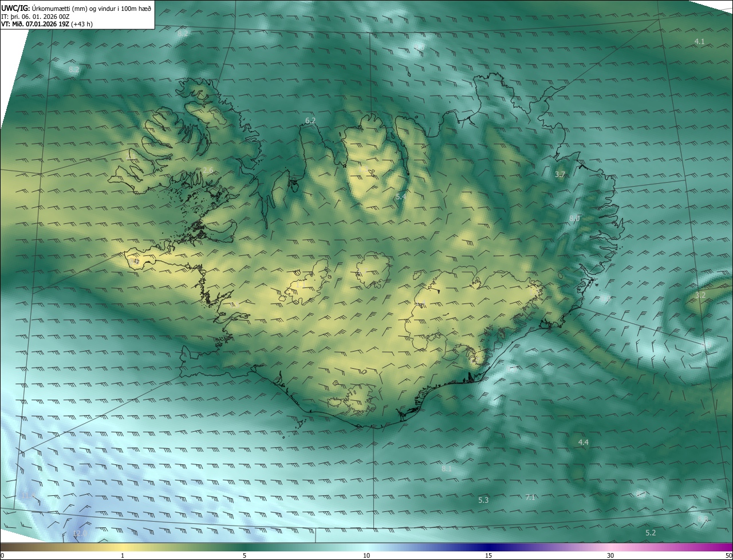Click the 15 tick on the colour scale
Image resolution: width=733 pixels, height=560 pixels.
pyautogui.click(x=488, y=555)
